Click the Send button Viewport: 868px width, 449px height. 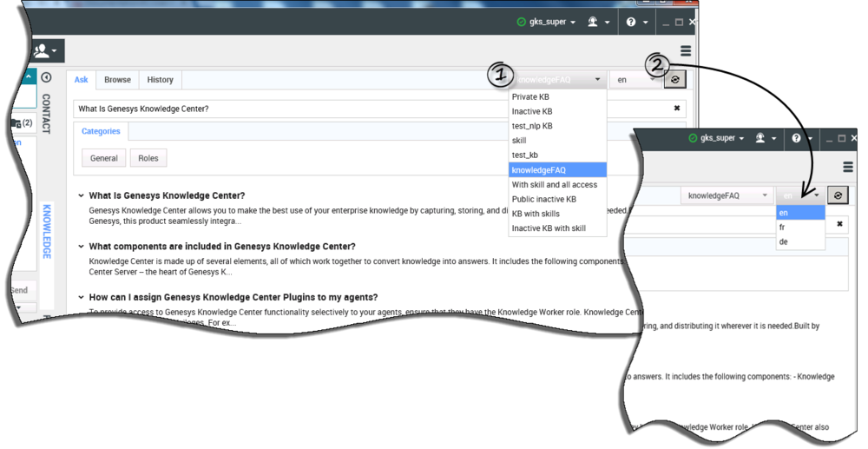tap(20, 290)
